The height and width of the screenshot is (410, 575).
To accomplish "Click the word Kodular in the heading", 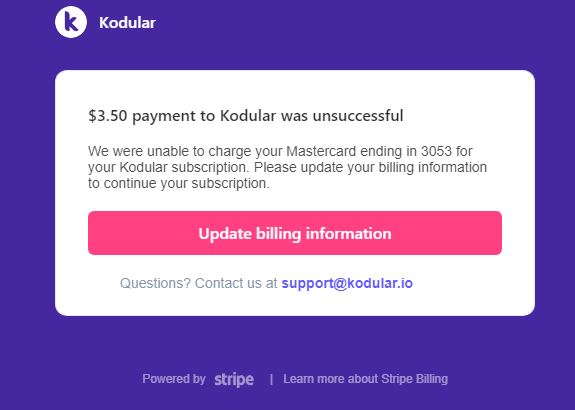I will coord(248,116).
